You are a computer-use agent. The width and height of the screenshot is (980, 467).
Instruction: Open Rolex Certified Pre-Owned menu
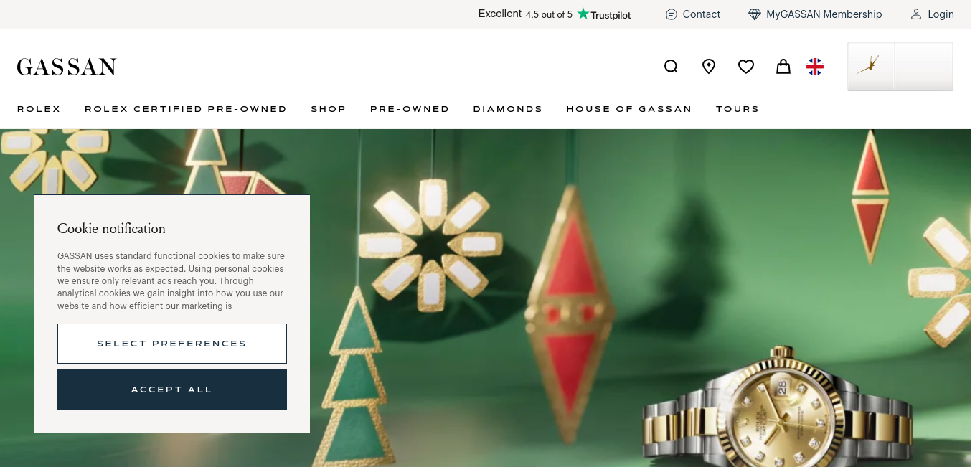(x=186, y=109)
